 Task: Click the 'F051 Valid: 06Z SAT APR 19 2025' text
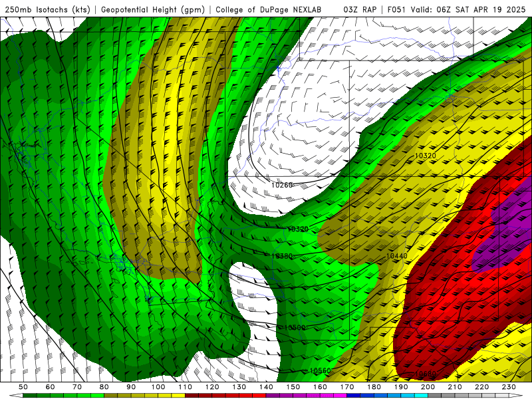coord(456,9)
